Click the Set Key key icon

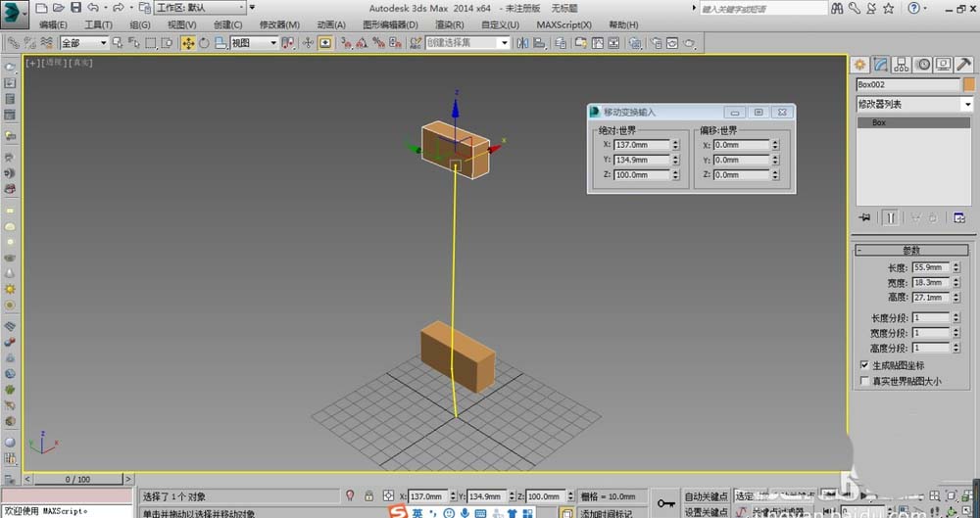tap(666, 502)
